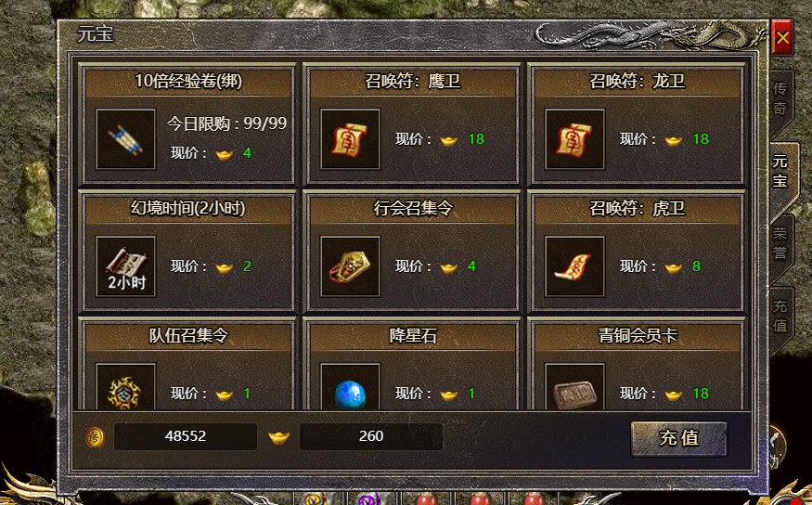Click the 召唤符:鹰卫 talisman icon
The width and height of the screenshot is (812, 505).
click(x=350, y=139)
